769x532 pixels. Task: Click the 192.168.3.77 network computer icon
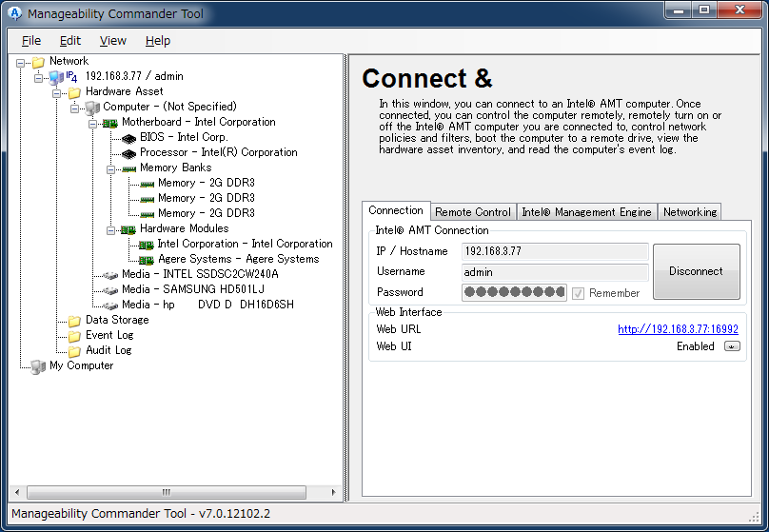(56, 76)
